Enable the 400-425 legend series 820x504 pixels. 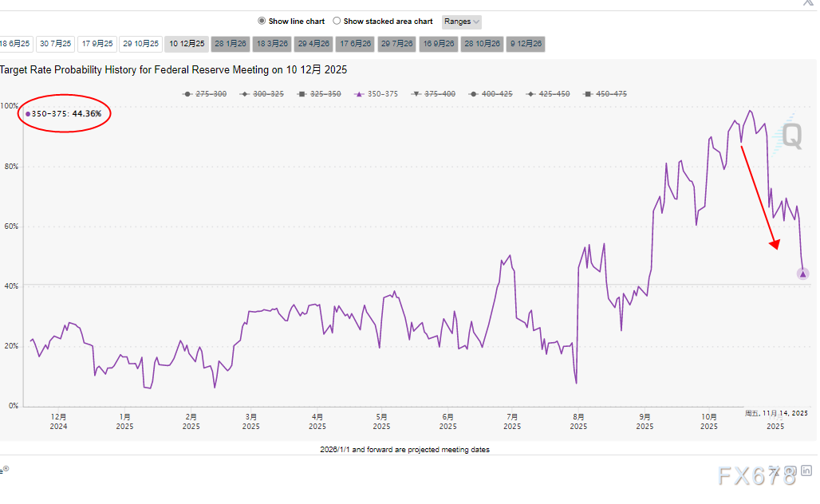click(x=491, y=94)
